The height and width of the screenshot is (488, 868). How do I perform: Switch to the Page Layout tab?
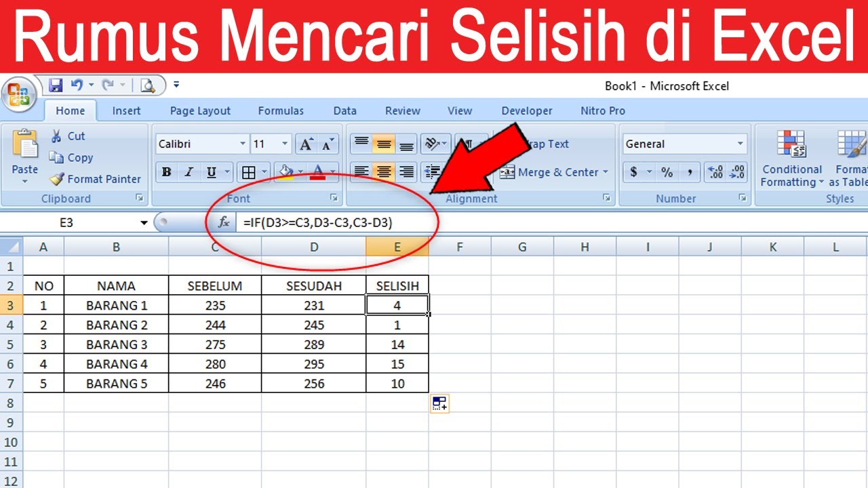point(200,110)
